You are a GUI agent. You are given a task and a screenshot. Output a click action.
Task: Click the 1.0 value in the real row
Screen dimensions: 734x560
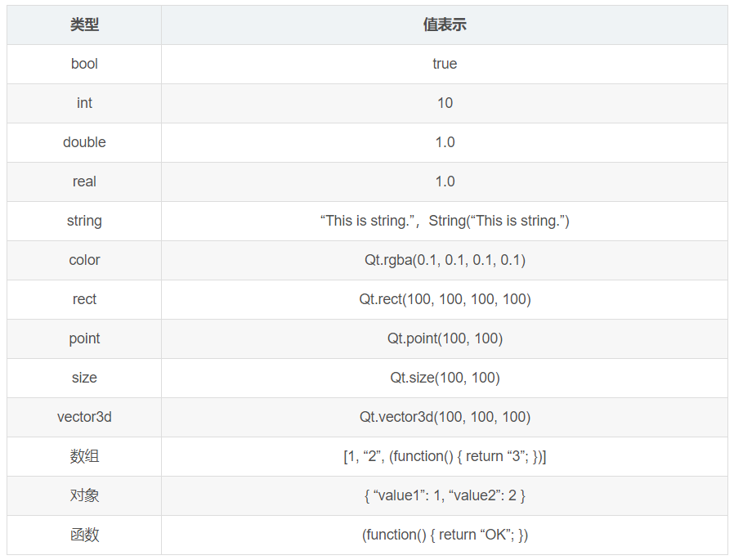(445, 181)
